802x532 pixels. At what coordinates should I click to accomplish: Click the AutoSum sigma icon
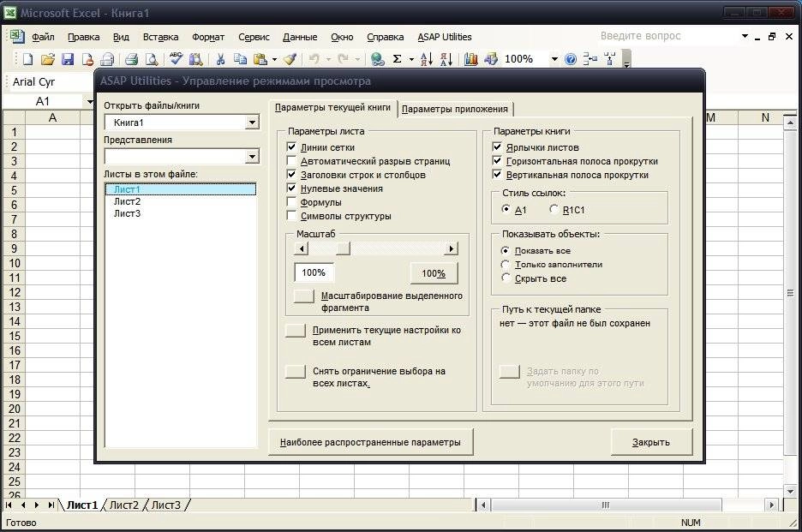(398, 59)
